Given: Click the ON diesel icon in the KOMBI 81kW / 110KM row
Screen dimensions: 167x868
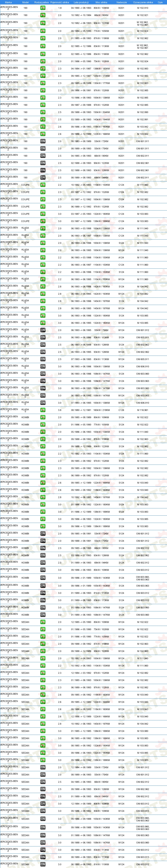Looking at the screenshot, I should click(x=43, y=593).
